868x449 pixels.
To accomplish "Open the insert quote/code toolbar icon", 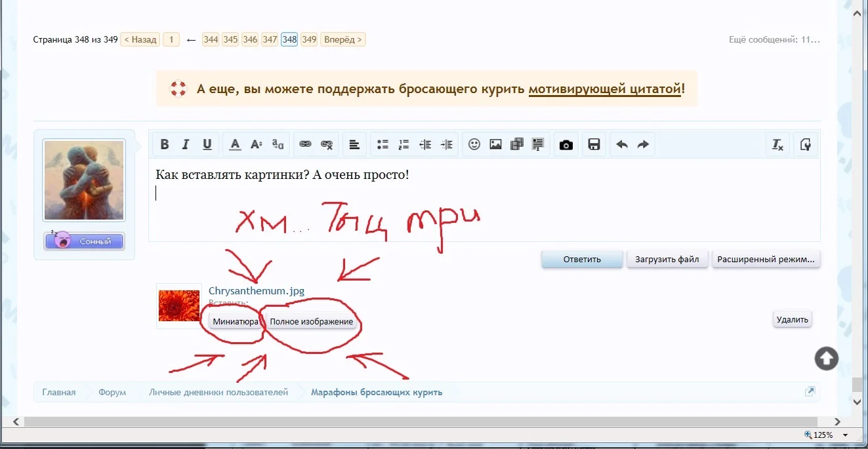I will [x=539, y=144].
